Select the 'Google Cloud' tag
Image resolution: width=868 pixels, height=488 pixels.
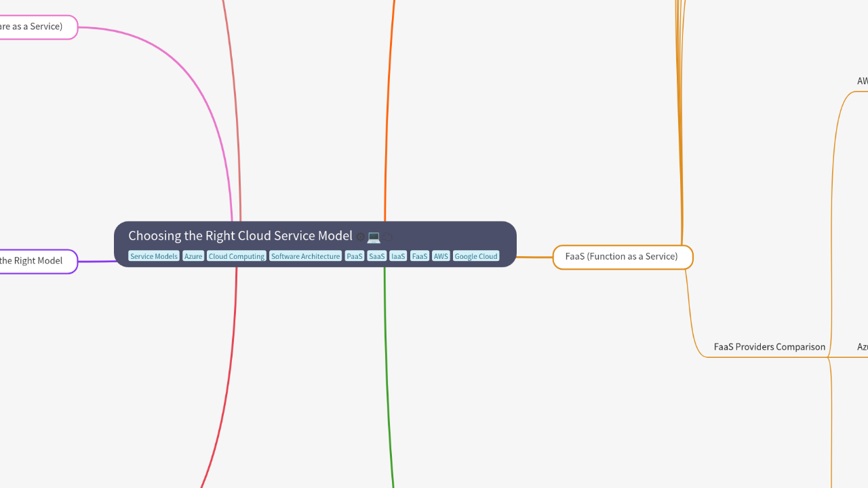coord(476,256)
